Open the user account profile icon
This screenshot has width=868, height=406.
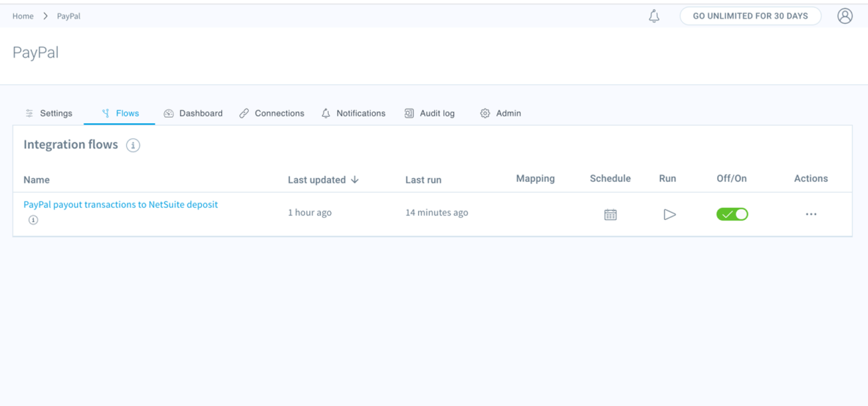845,16
